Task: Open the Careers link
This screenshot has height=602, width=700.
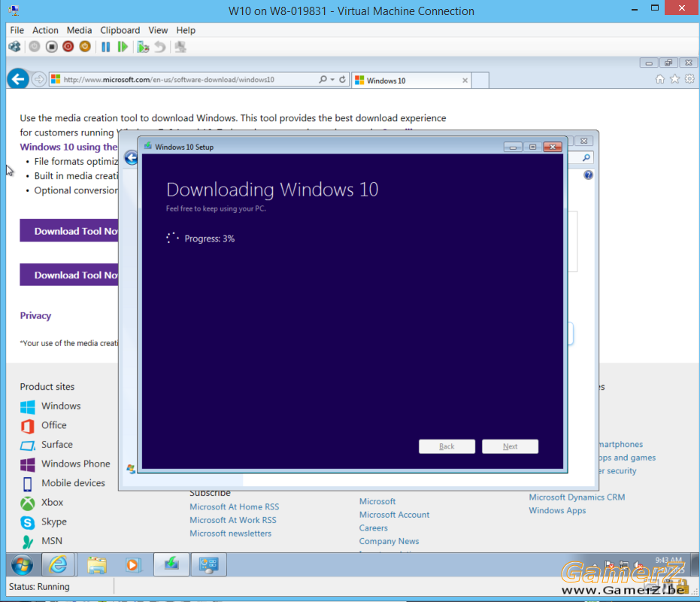Action: click(374, 528)
